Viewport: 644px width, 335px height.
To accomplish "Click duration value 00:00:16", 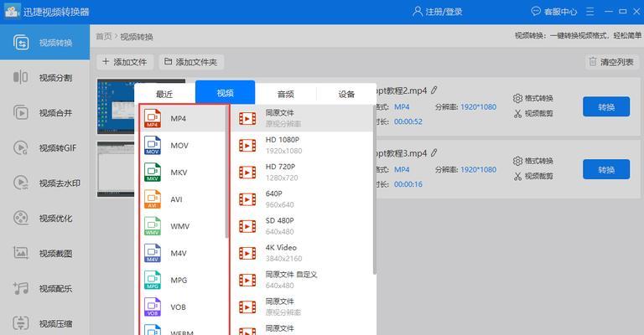I will click(408, 184).
